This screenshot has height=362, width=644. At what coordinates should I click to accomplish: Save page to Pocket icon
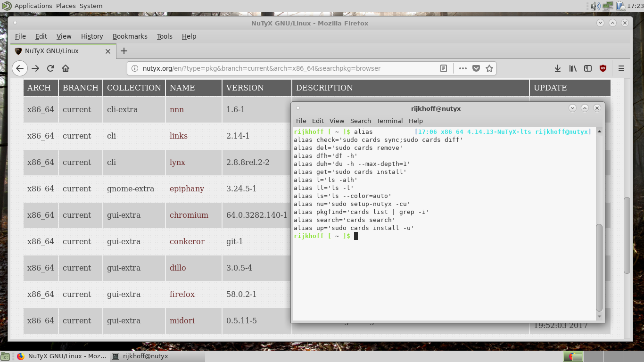tap(476, 68)
